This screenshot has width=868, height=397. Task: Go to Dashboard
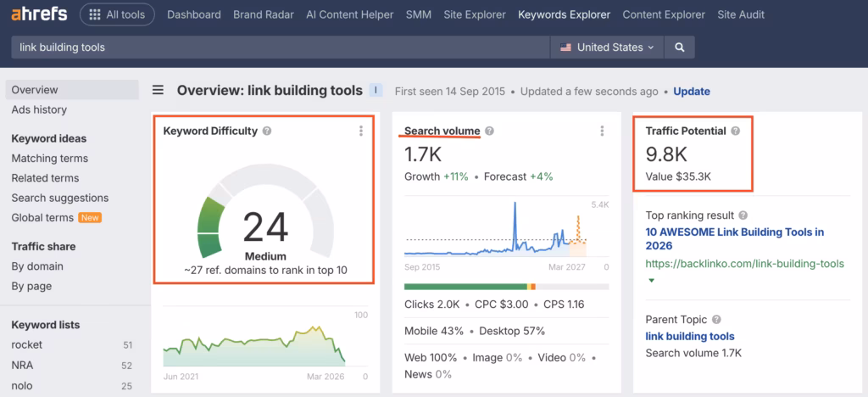click(194, 15)
